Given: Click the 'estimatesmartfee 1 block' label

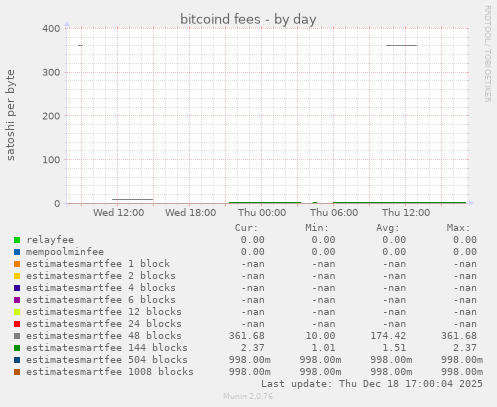Looking at the screenshot, I should coord(98,264).
